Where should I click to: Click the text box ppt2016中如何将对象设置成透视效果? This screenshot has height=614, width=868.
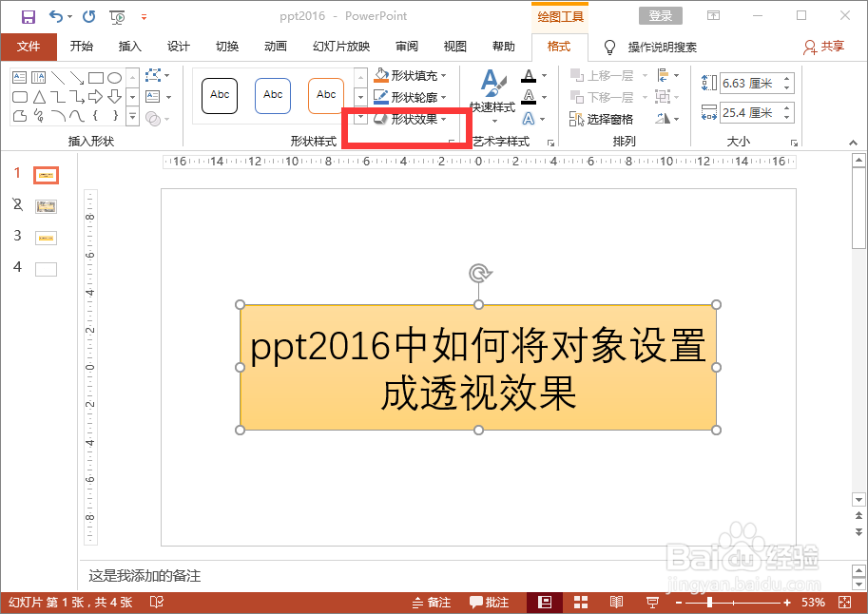tap(478, 367)
